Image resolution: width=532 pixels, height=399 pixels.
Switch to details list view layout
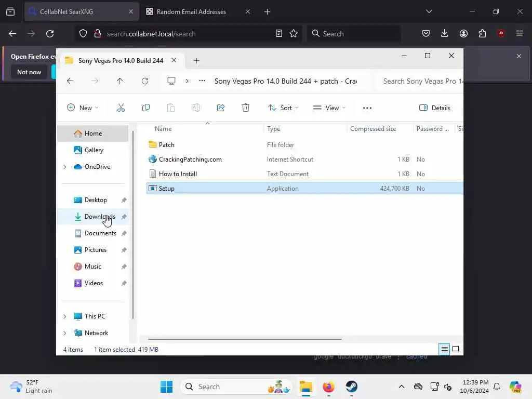(x=445, y=349)
